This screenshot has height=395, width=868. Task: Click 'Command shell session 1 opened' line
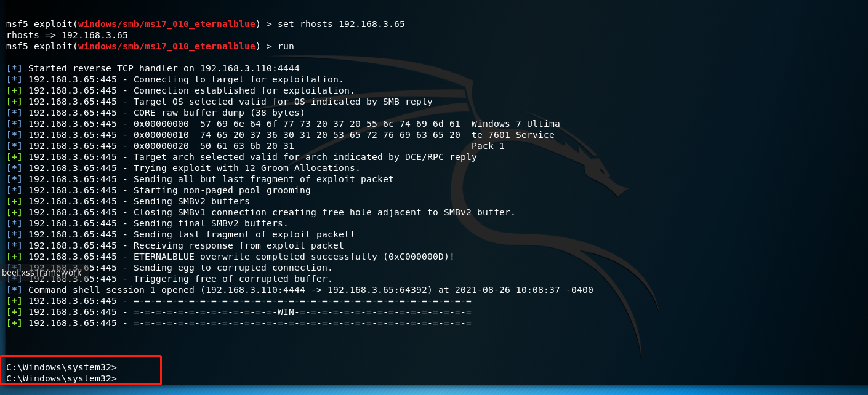pyautogui.click(x=300, y=290)
